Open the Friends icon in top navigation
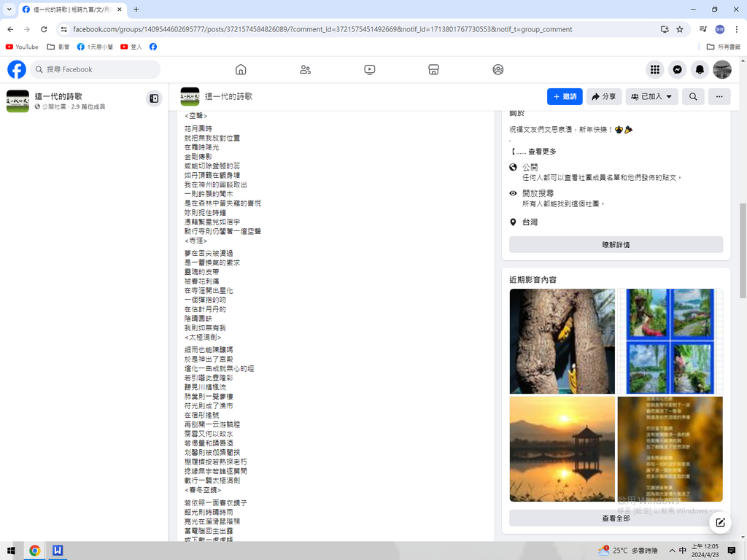The image size is (747, 560). [305, 69]
